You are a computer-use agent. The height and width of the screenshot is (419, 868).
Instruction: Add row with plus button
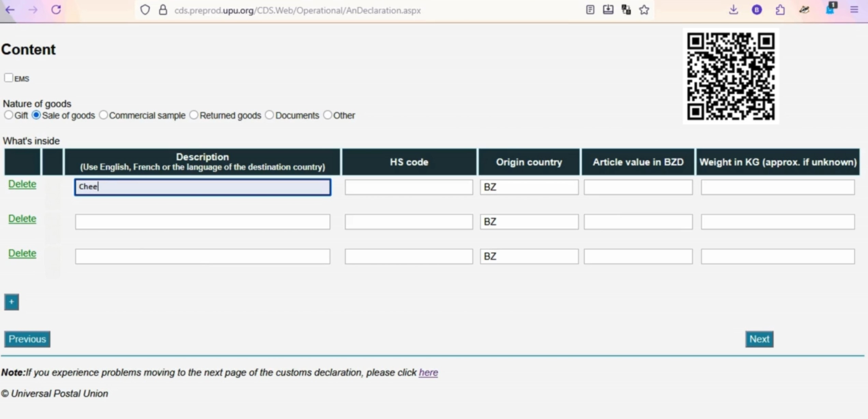pyautogui.click(x=12, y=302)
